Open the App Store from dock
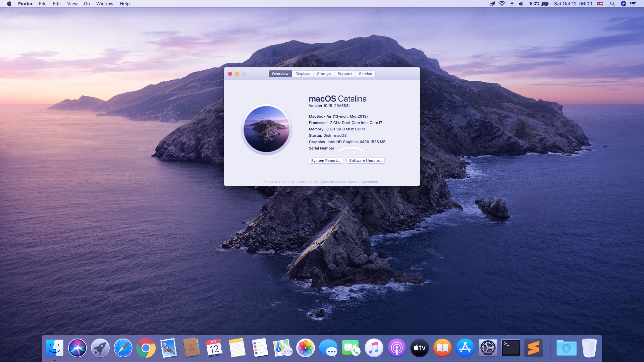Viewport: 644px width, 362px height. (465, 348)
